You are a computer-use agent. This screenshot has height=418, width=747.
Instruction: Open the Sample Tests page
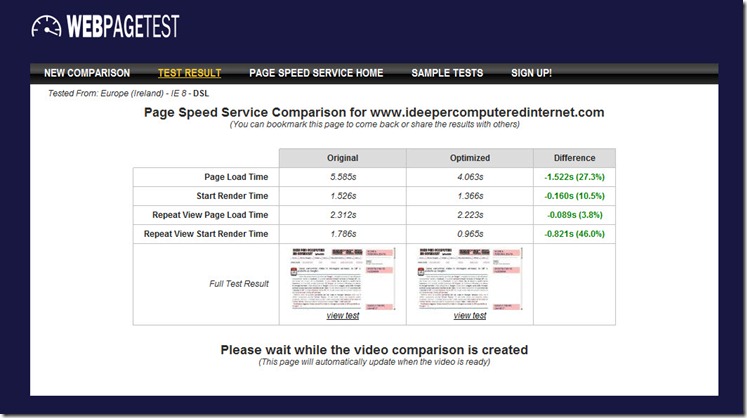click(x=447, y=73)
